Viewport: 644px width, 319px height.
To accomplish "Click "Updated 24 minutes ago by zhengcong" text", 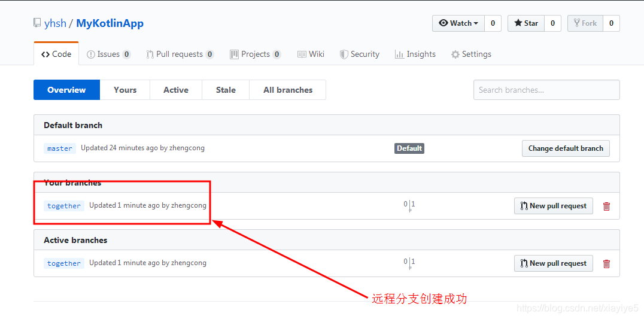I will click(x=142, y=148).
